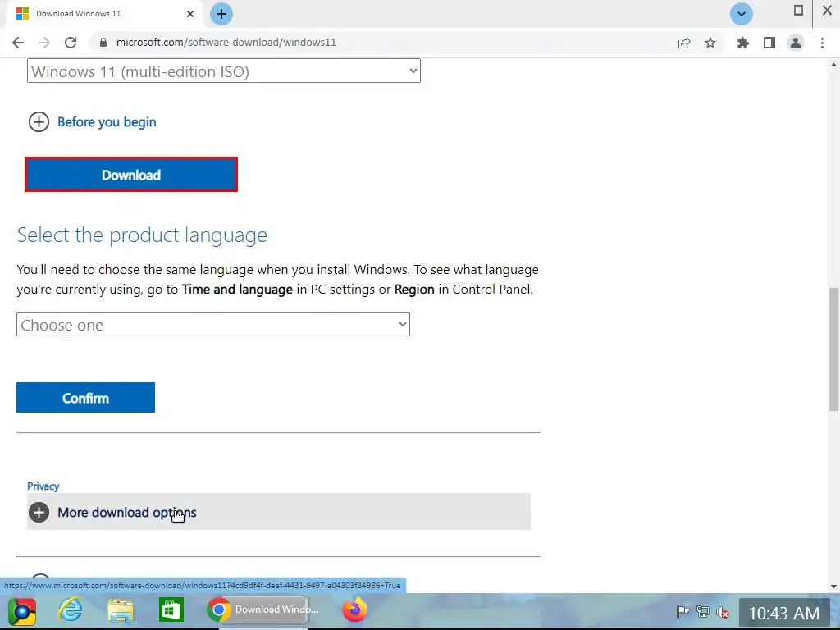Open the network tray icon
840x630 pixels.
tap(703, 611)
